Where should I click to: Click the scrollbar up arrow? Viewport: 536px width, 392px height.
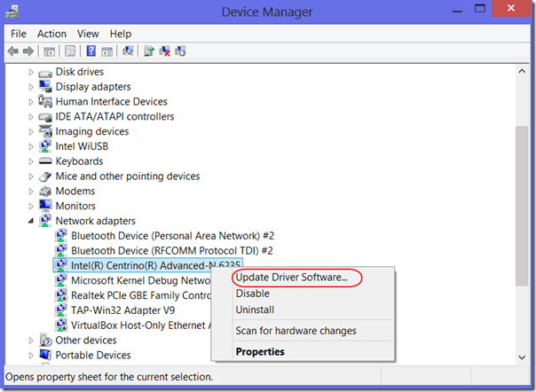522,71
